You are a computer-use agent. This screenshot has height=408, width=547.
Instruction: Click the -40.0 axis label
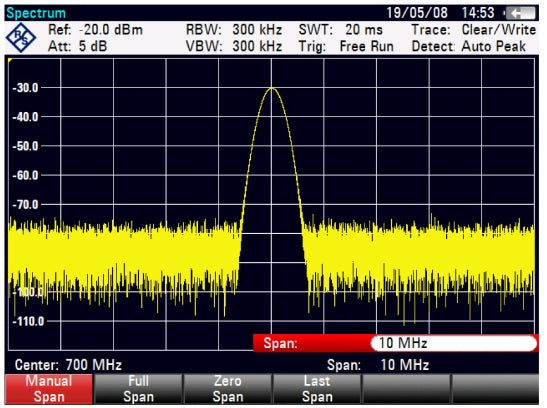(x=25, y=117)
